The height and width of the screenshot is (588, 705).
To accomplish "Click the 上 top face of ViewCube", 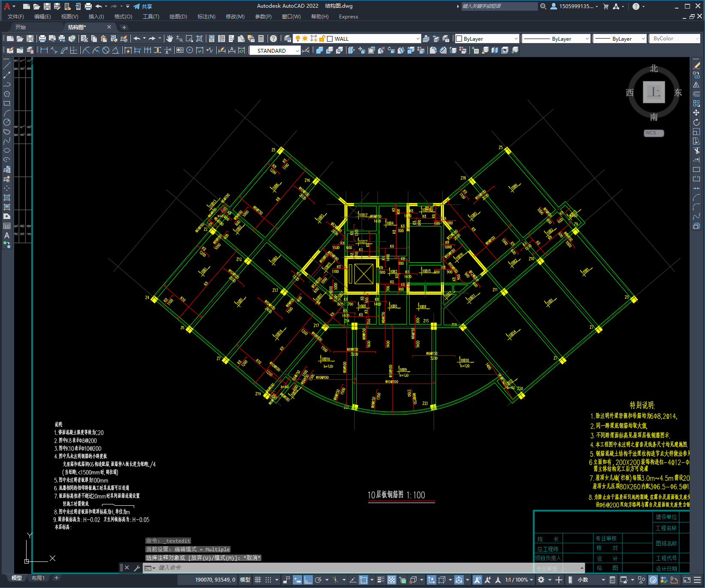I will click(654, 92).
